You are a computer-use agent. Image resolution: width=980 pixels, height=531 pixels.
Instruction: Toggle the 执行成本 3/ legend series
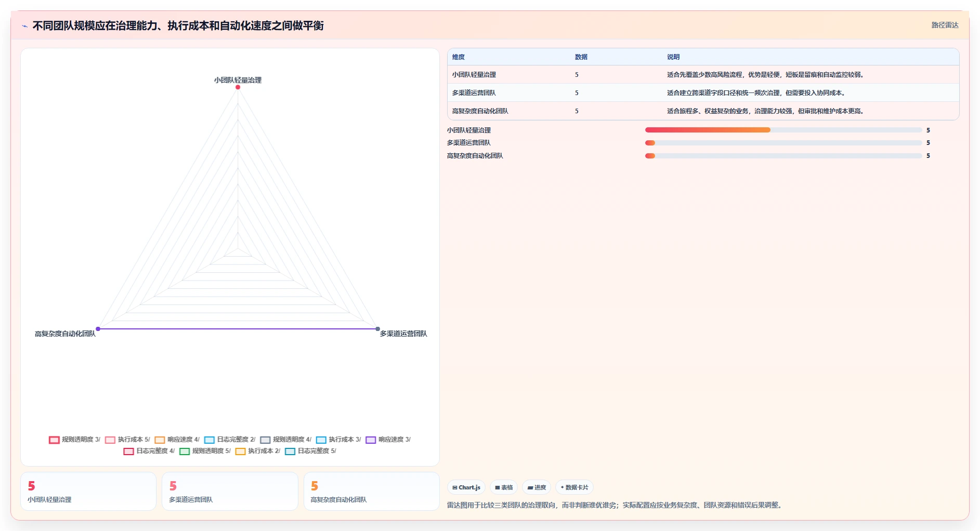[x=338, y=440]
